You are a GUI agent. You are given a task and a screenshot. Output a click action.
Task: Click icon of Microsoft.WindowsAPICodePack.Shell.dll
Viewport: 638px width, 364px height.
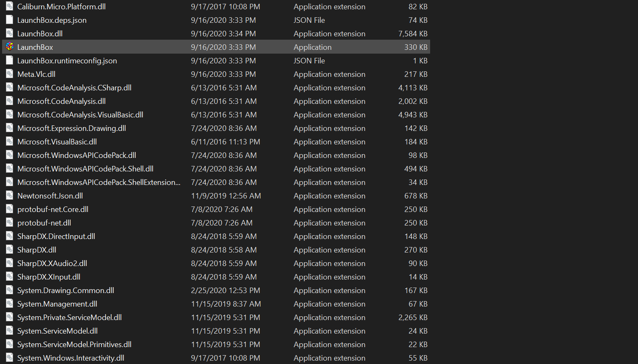[9, 168]
